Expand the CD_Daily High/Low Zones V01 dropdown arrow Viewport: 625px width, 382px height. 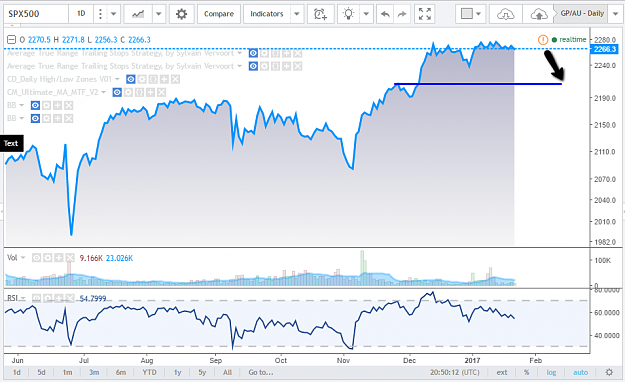(x=118, y=79)
